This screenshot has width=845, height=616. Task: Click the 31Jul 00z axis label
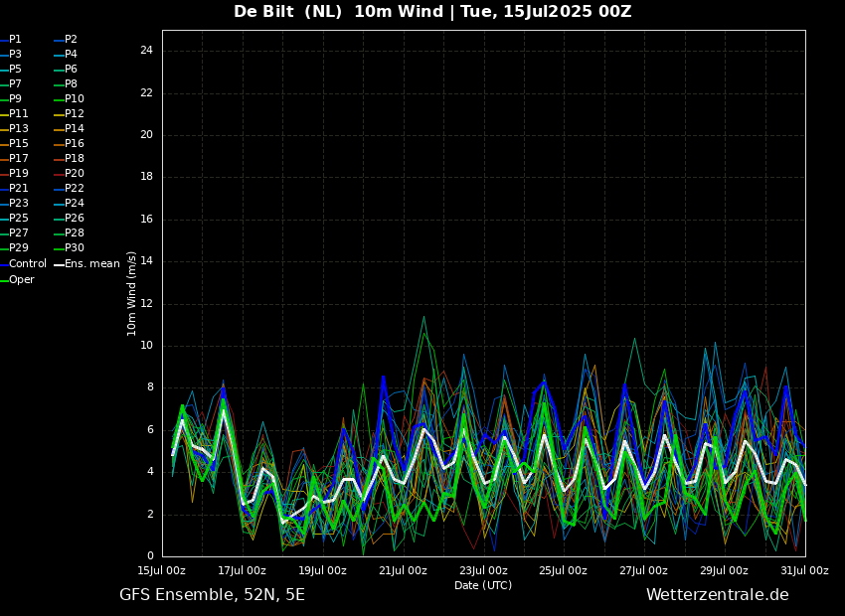(804, 570)
